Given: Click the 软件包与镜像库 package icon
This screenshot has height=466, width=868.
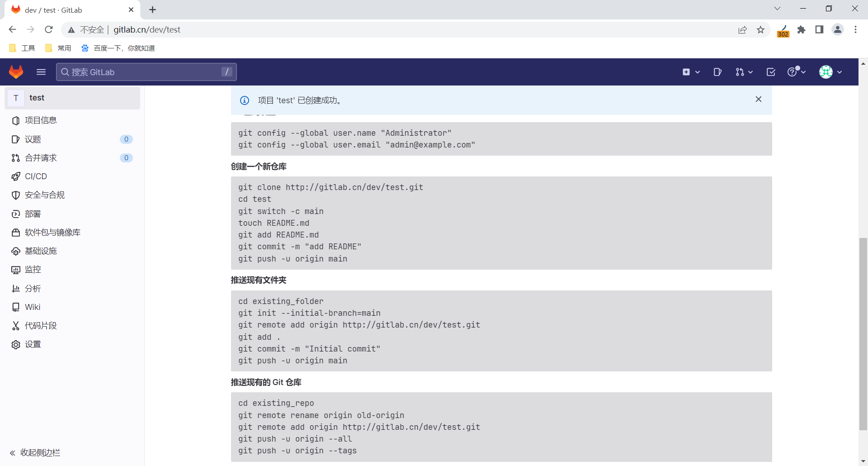Looking at the screenshot, I should click(16, 233).
